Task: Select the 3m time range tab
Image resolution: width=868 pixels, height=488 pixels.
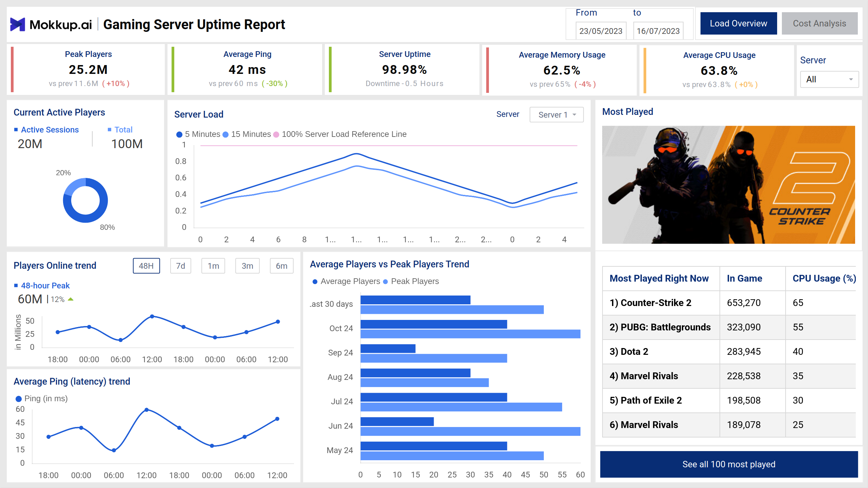Action: pos(248,266)
